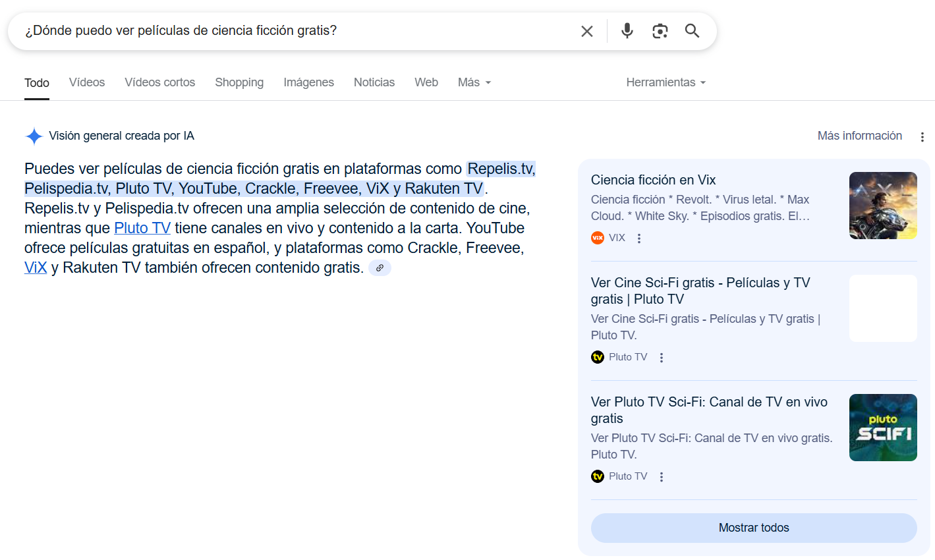Open the Pluto SCIFI thumbnail image
The width and height of the screenshot is (935, 560).
point(882,428)
